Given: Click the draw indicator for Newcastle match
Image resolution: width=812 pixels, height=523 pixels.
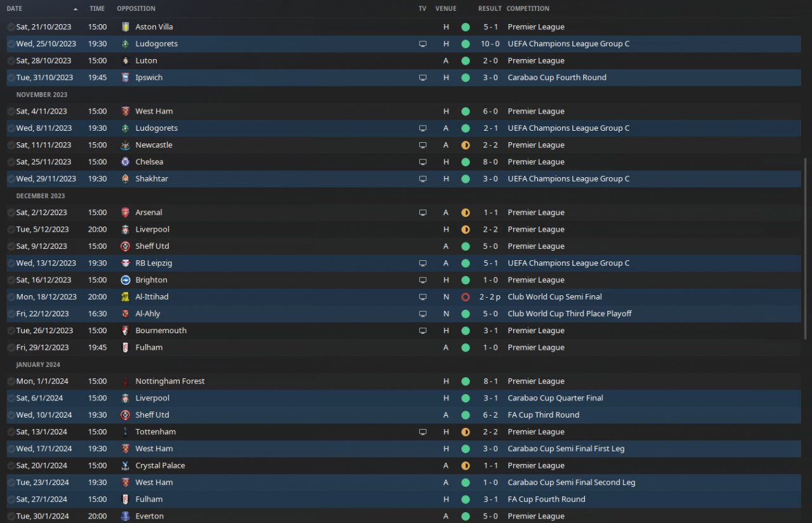Looking at the screenshot, I should click(x=466, y=145).
